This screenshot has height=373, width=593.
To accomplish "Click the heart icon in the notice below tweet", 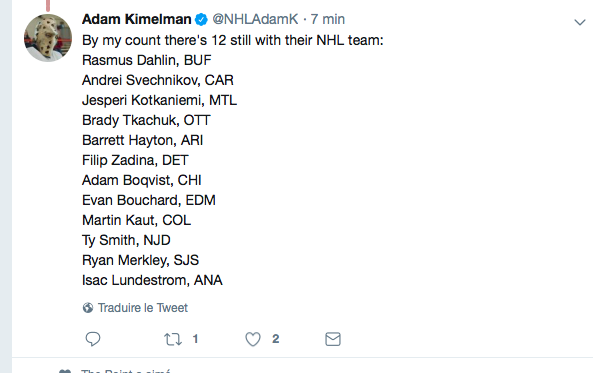I will tap(65, 371).
